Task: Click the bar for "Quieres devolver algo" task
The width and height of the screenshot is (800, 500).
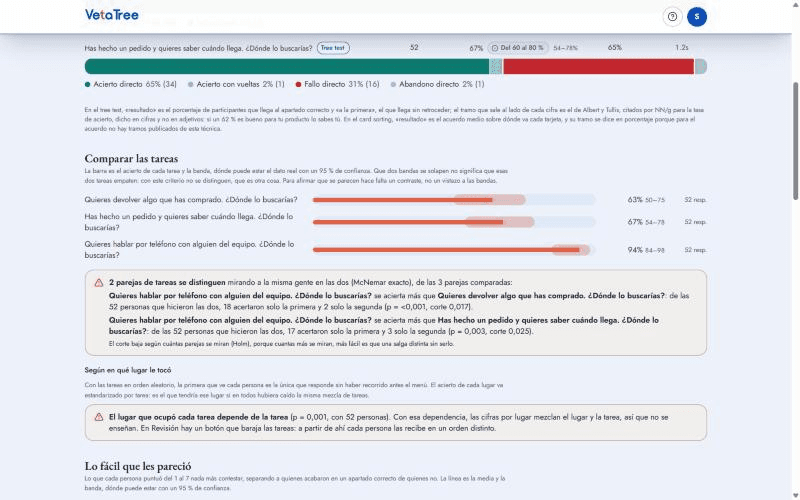Action: (454, 199)
